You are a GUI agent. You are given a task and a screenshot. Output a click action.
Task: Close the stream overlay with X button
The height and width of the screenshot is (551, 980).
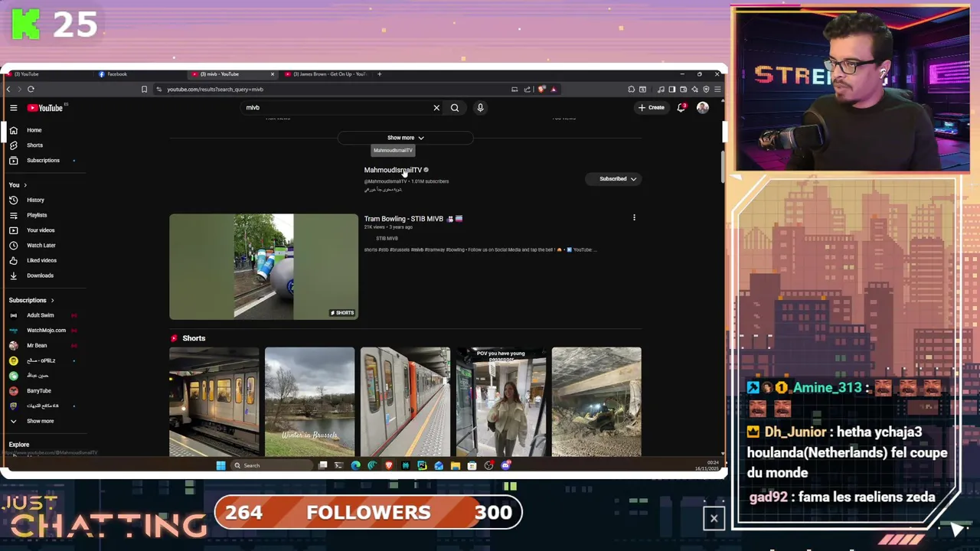coord(714,519)
